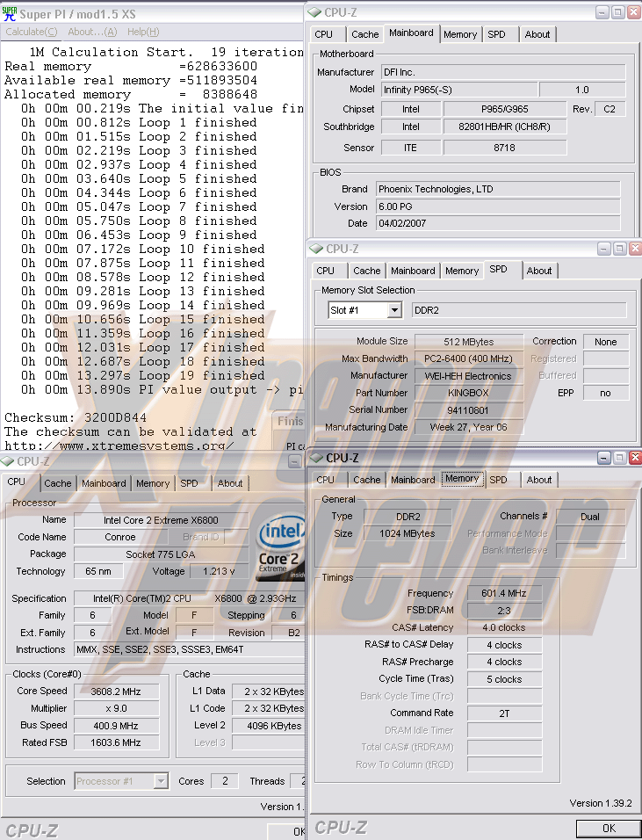Viewport: 642px width, 840px height.
Task: Click Voltage value '1.213 v'
Action: (x=219, y=571)
